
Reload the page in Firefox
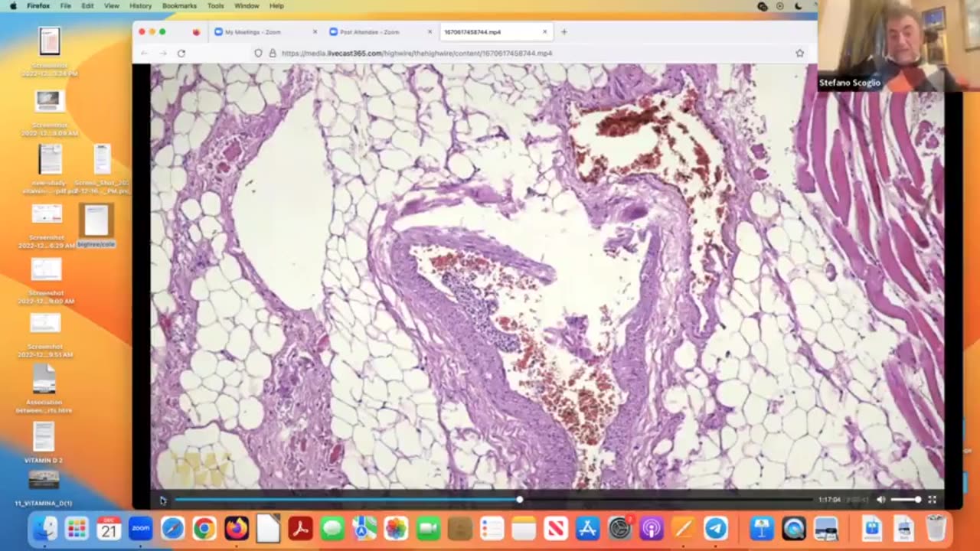[x=181, y=54]
